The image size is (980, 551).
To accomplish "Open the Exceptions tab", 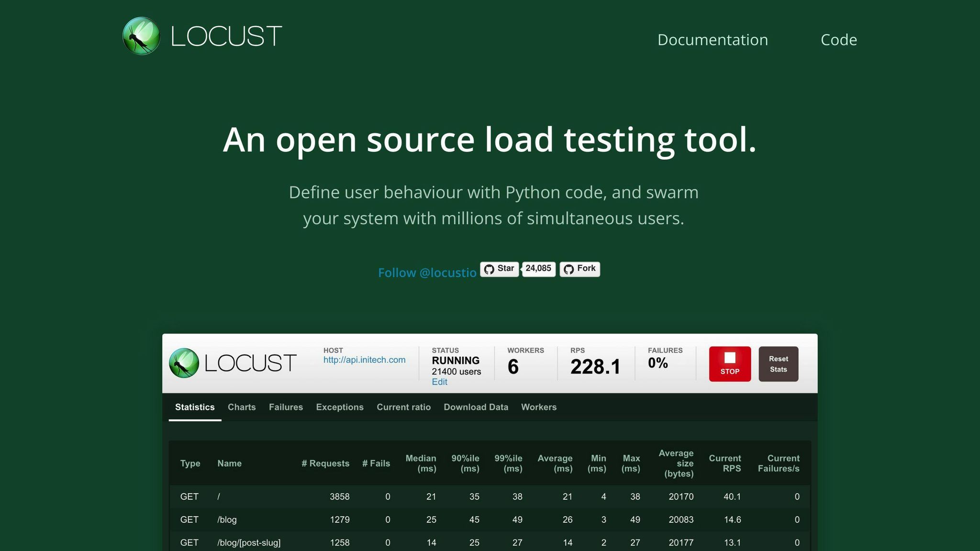I will click(x=339, y=407).
